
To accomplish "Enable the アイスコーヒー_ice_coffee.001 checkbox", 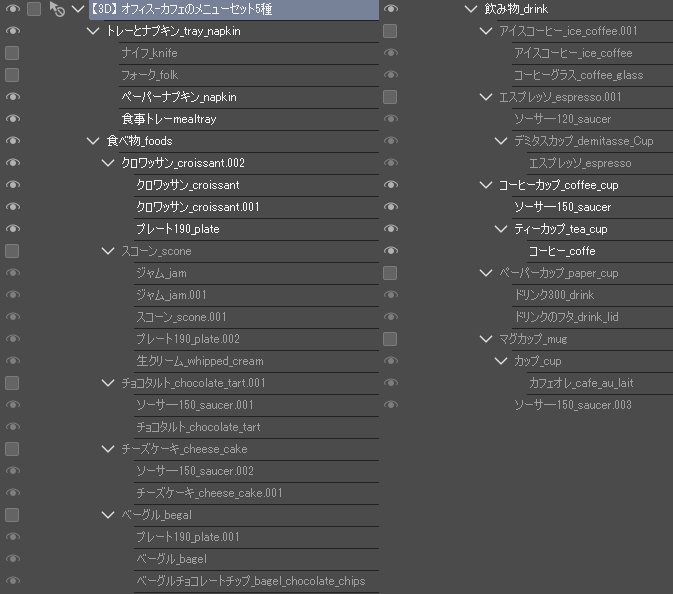I will [x=390, y=31].
